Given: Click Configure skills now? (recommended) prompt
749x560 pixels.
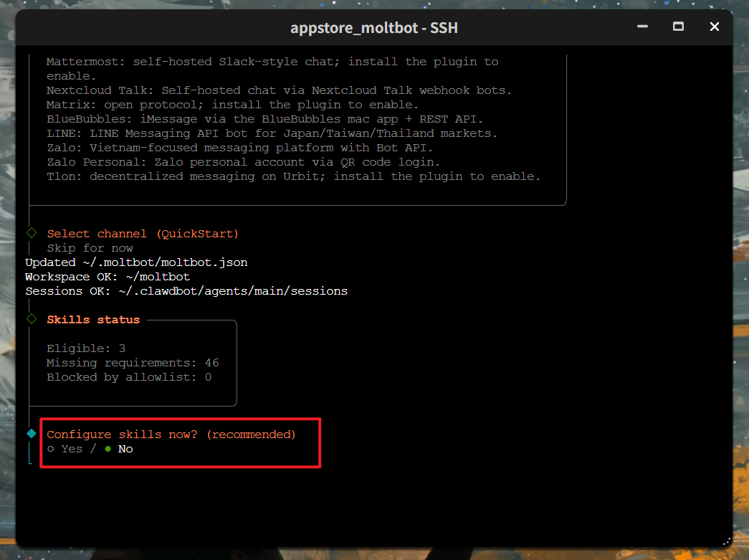Looking at the screenshot, I should click(171, 435).
